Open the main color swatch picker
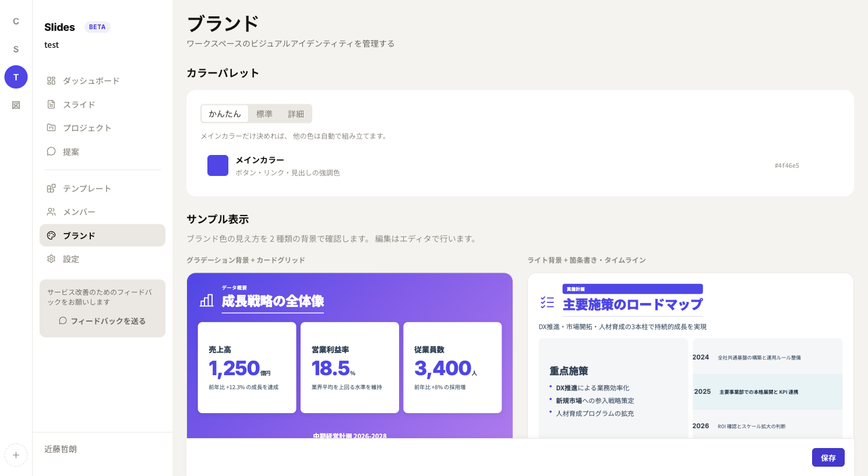 click(x=218, y=165)
